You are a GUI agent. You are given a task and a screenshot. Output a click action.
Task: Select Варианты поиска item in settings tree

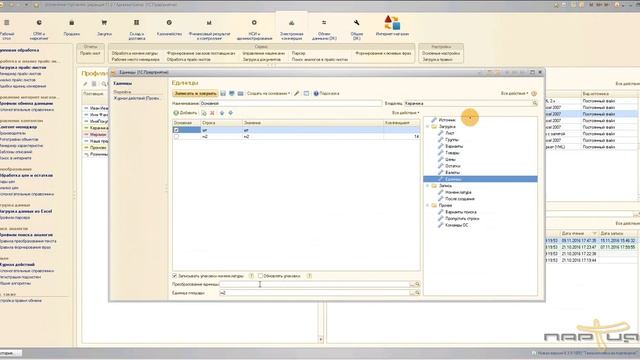click(x=460, y=212)
